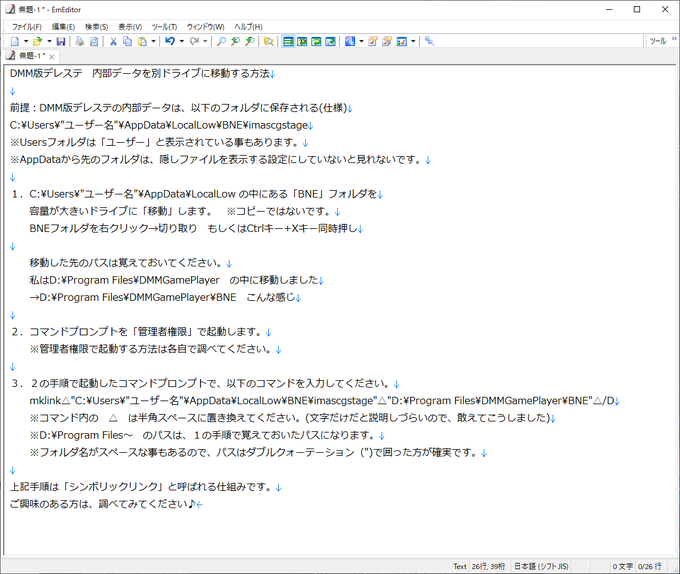The height and width of the screenshot is (574, 680).
Task: Expand the Open file dropdown arrow
Action: [x=49, y=41]
